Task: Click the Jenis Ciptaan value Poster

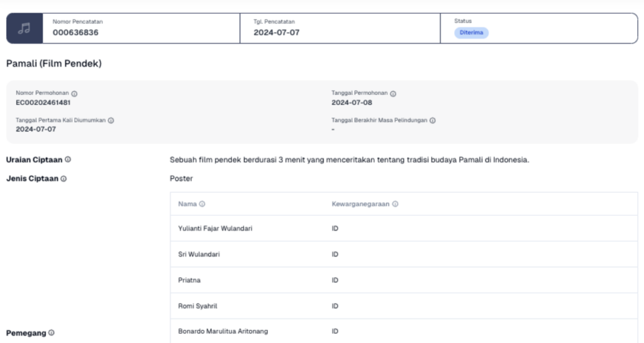Action: [x=181, y=178]
